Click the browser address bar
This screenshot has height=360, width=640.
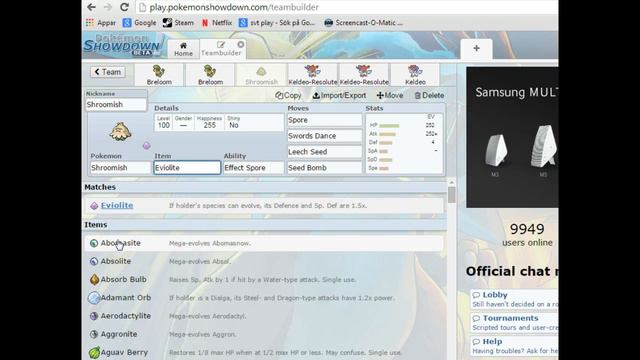(347, 7)
